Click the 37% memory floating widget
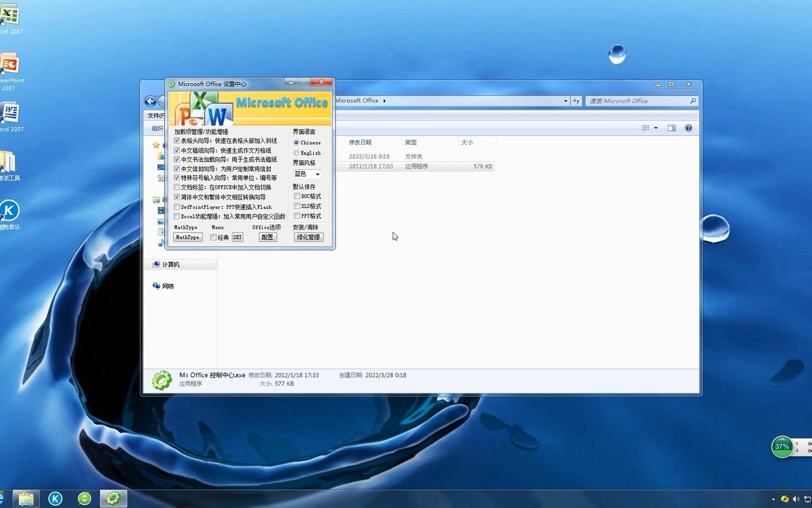812x508 pixels. click(x=782, y=447)
